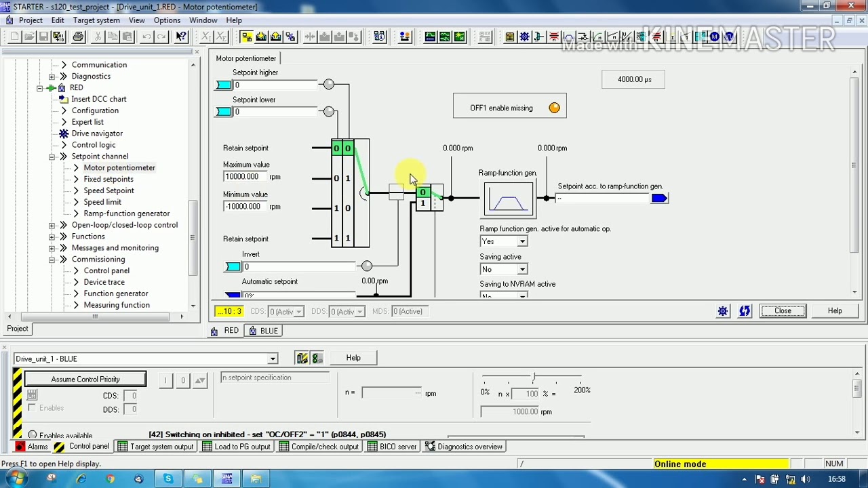Click the Windows Start button

click(16, 479)
